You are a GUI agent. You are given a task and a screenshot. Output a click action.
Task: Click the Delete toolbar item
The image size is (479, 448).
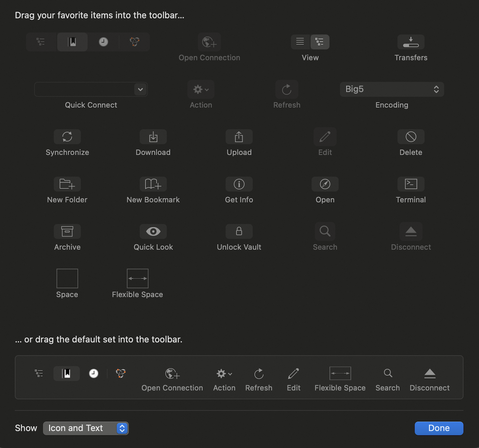(411, 137)
